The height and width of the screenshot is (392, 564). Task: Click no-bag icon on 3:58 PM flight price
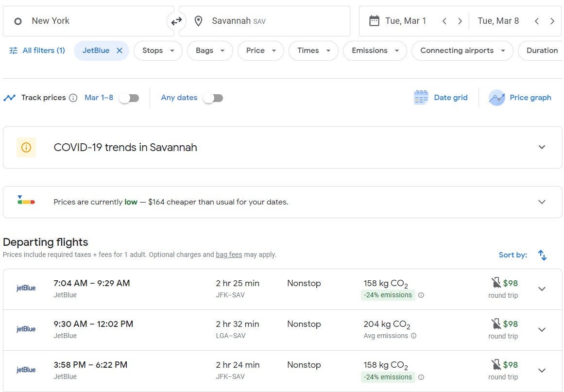click(496, 365)
